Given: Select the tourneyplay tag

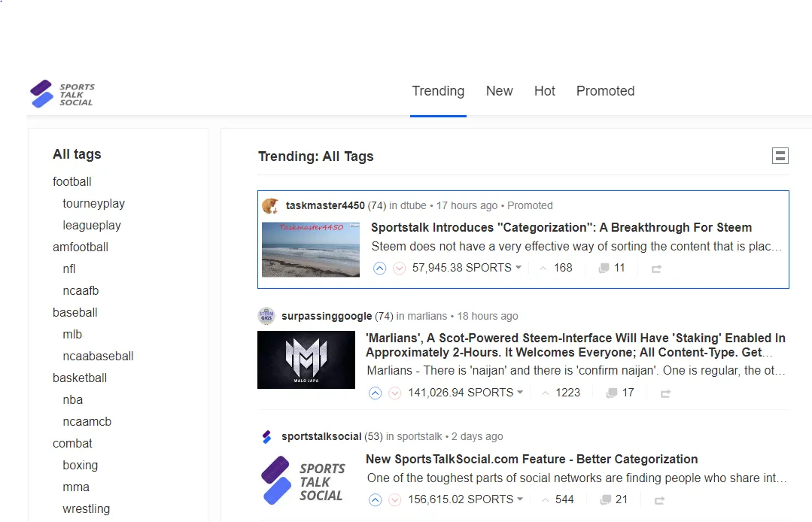Looking at the screenshot, I should point(94,203).
